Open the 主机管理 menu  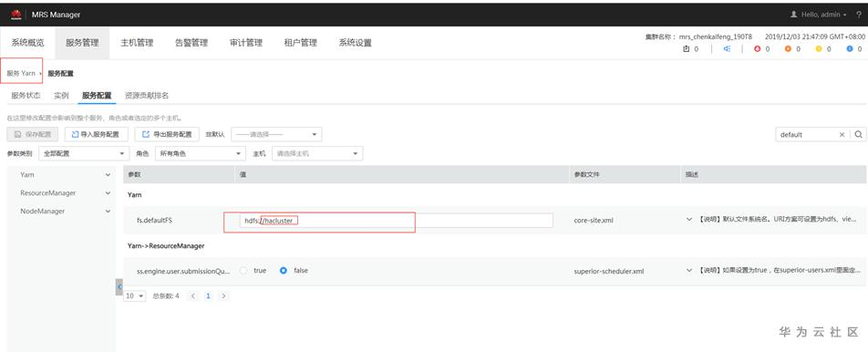pyautogui.click(x=137, y=43)
